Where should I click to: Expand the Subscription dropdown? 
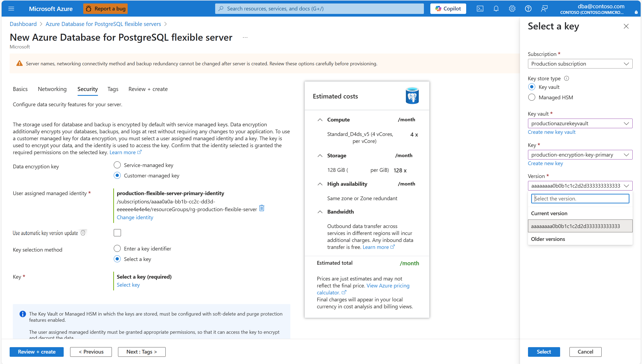[580, 64]
